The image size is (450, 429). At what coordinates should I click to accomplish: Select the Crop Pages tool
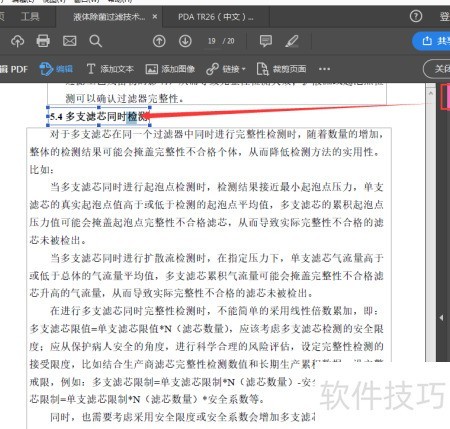coord(281,69)
